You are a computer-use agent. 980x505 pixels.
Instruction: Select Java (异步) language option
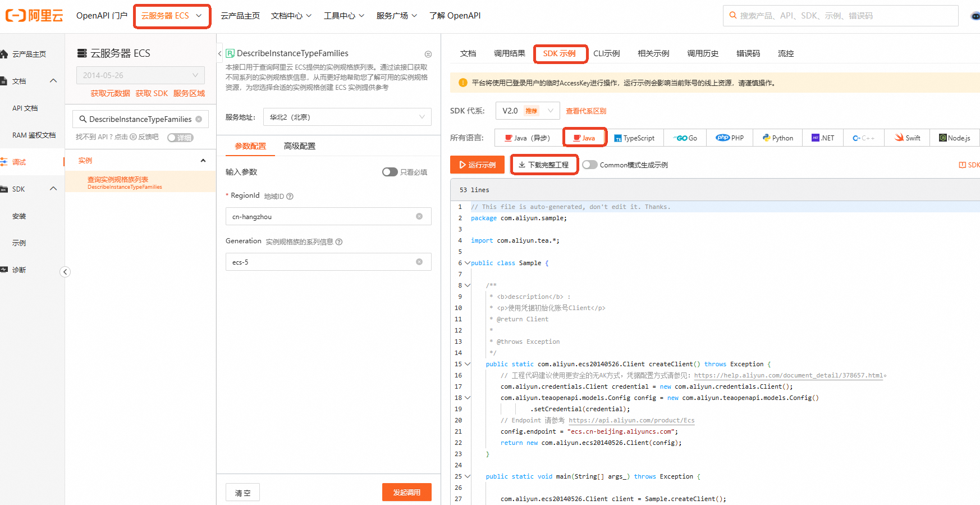click(x=529, y=138)
